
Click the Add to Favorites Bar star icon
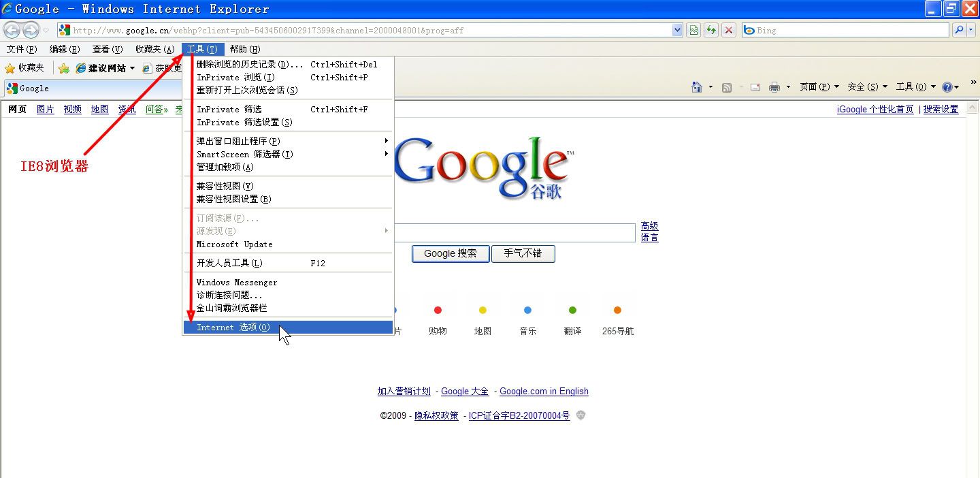64,68
